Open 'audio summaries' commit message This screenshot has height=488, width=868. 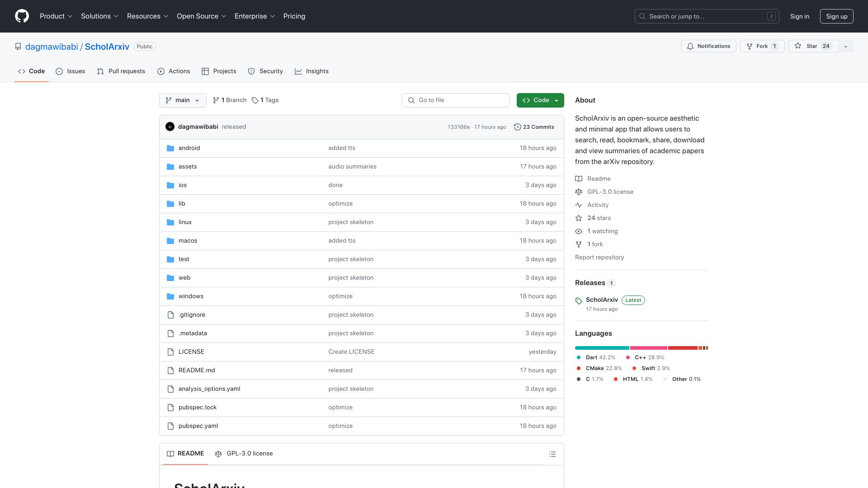352,167
